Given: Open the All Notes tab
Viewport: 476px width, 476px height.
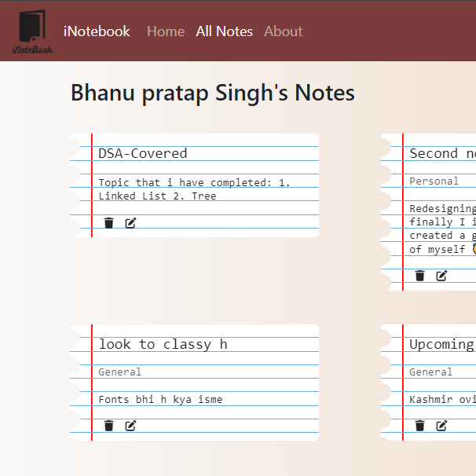Looking at the screenshot, I should click(225, 31).
